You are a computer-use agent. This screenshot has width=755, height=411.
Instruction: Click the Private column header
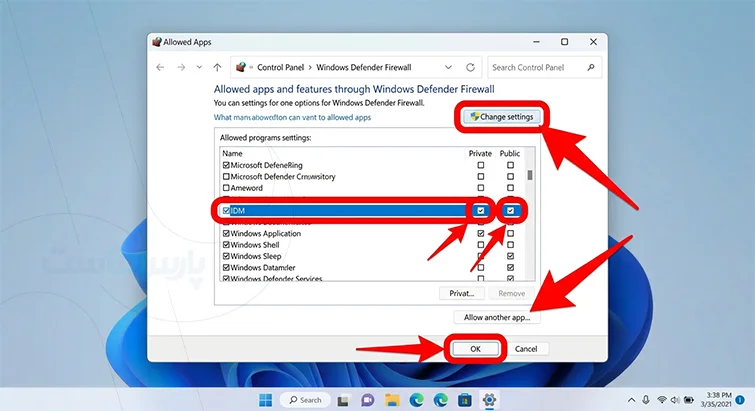(x=480, y=154)
